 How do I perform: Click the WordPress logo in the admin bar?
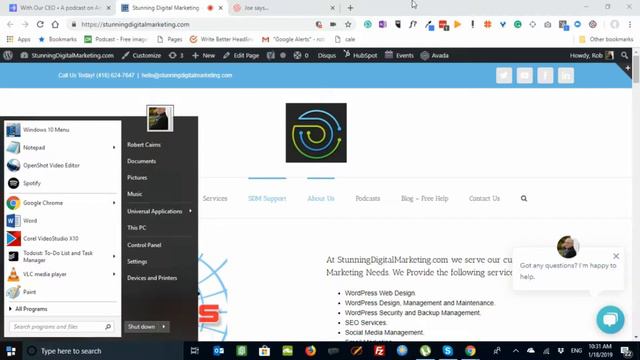tap(8, 56)
